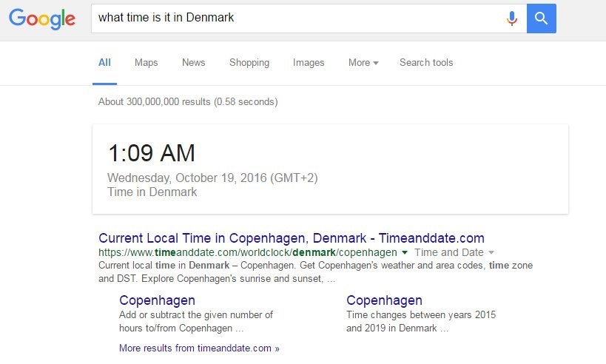Switch to the Maps tab
606x364 pixels.
pyautogui.click(x=146, y=63)
